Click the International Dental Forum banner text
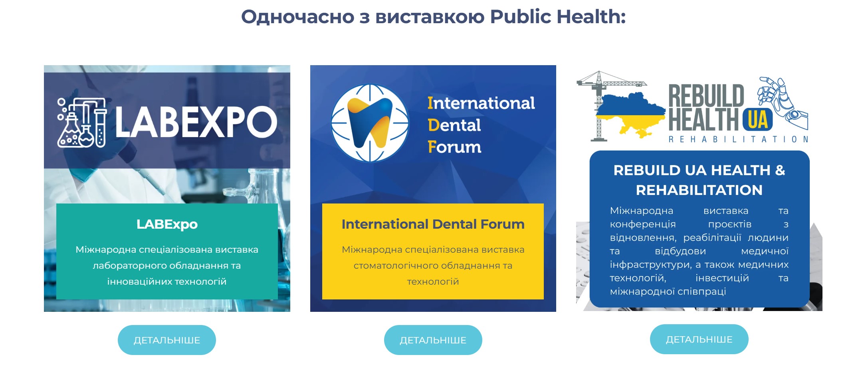 click(x=481, y=125)
